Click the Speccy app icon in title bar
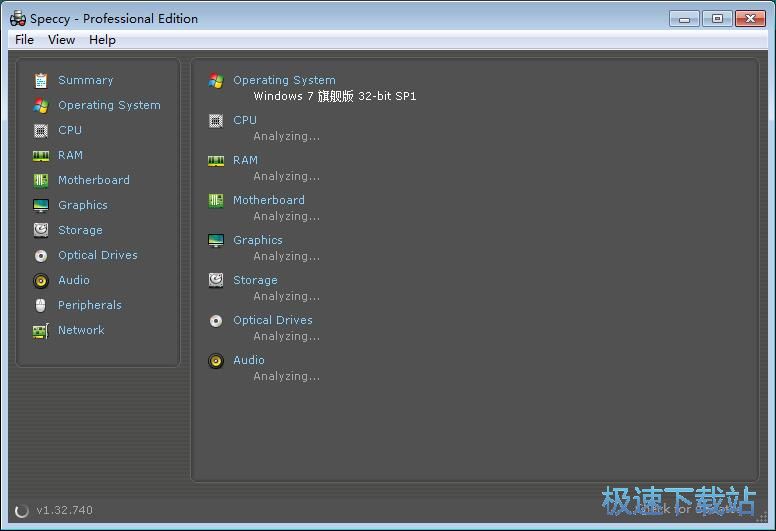Viewport: 776px width, 531px height. point(18,18)
